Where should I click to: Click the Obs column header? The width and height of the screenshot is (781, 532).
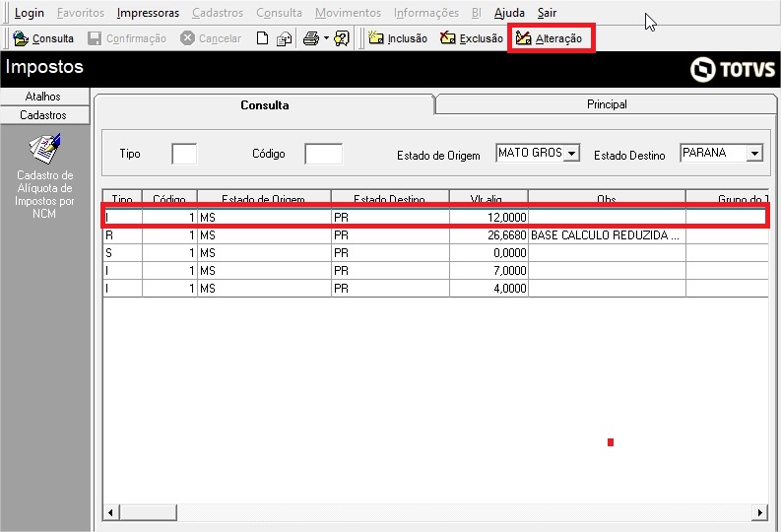pos(606,197)
